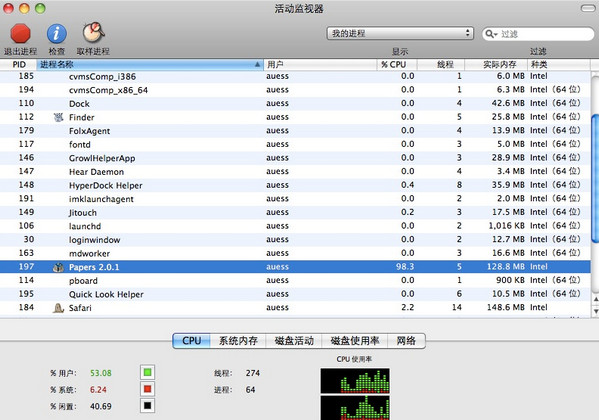Toggle sort order on 进程名称 column header
The width and height of the screenshot is (599, 420).
pos(150,65)
